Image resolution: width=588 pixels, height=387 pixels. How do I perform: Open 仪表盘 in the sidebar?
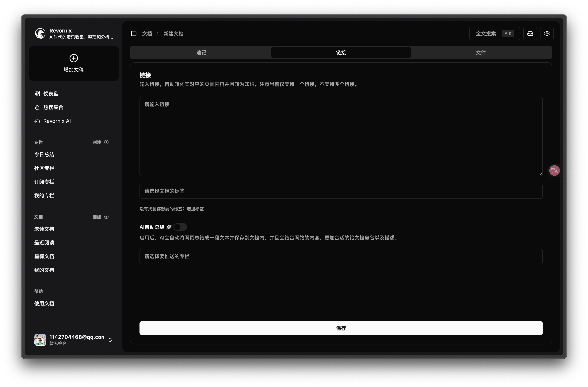pos(74,93)
